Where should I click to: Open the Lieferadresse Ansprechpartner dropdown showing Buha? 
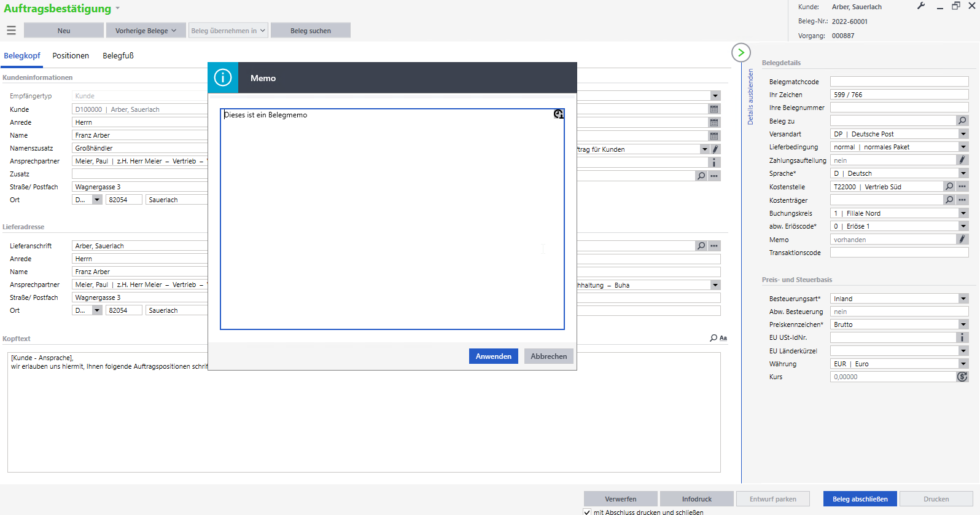pyautogui.click(x=715, y=285)
